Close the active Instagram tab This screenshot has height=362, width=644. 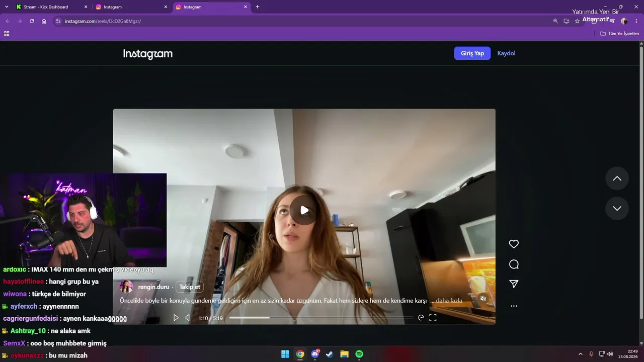tap(246, 7)
